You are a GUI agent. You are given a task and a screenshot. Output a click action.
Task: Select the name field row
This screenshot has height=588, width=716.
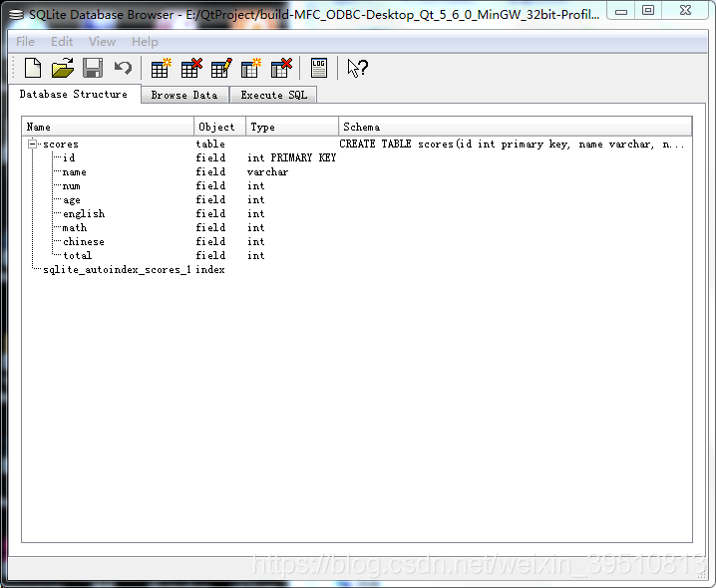point(357,172)
